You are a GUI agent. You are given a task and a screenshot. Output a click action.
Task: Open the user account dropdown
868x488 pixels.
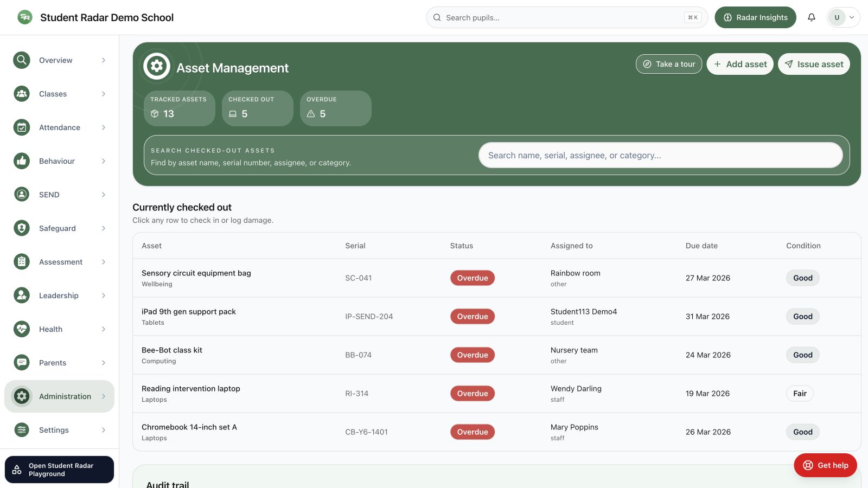coord(843,17)
